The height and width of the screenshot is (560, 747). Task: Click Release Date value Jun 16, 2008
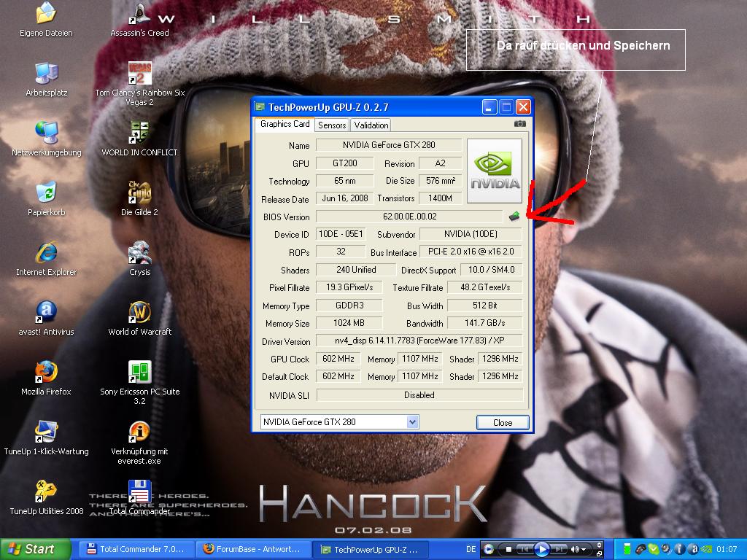[345, 198]
